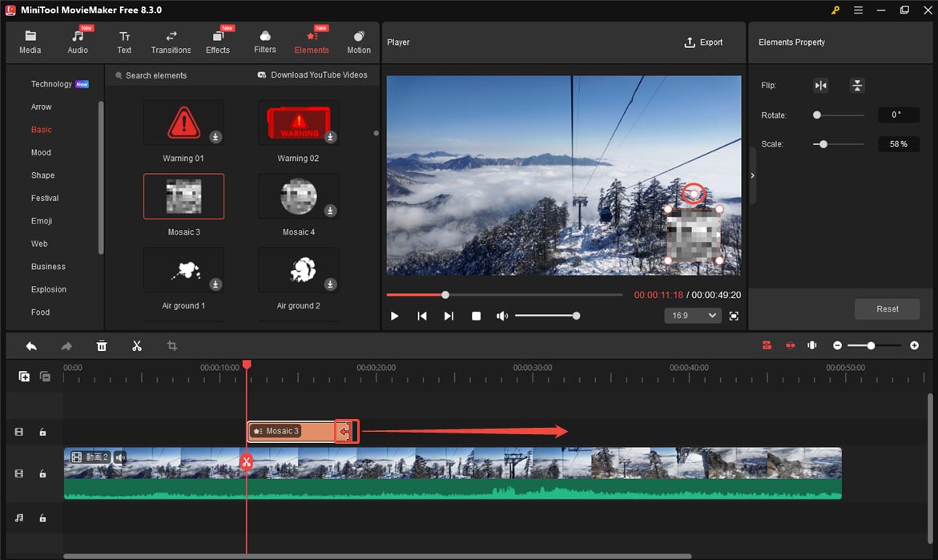The width and height of the screenshot is (938, 560).
Task: Flip the element horizontally
Action: coord(821,86)
